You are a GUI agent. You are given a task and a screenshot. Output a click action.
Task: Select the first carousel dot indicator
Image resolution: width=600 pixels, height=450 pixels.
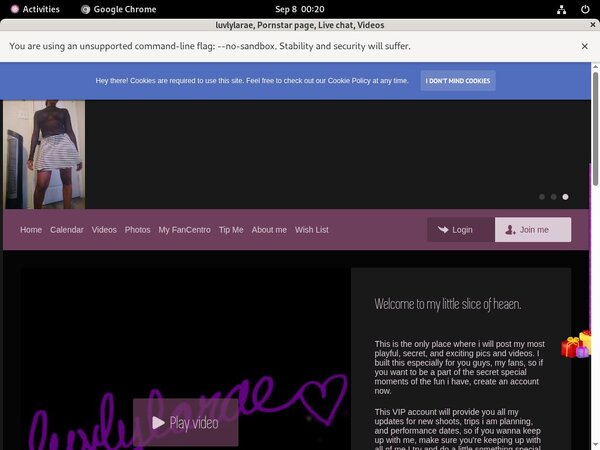(542, 197)
